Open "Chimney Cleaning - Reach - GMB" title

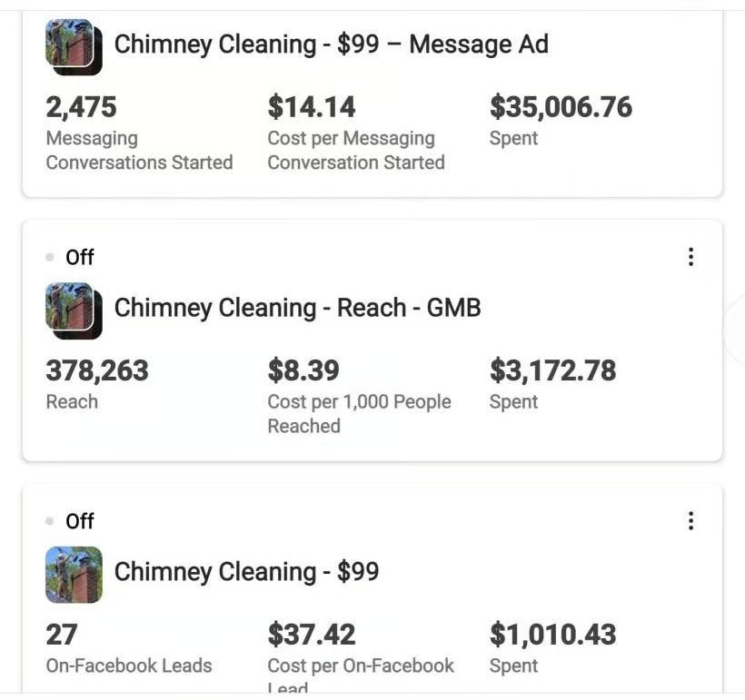(x=297, y=308)
